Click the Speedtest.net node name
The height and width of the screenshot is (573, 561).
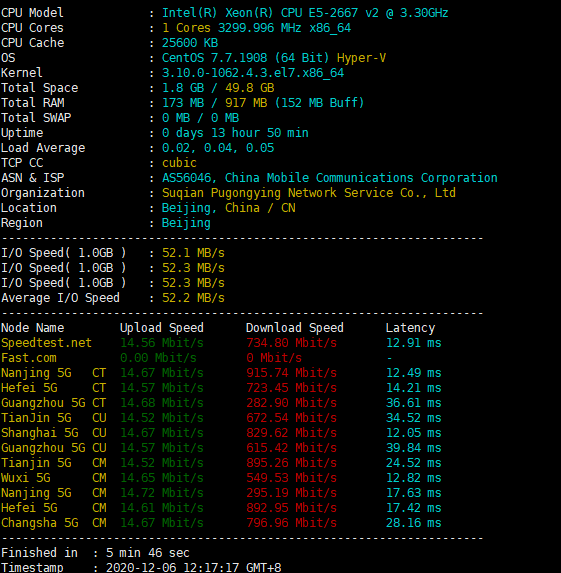pyautogui.click(x=46, y=343)
